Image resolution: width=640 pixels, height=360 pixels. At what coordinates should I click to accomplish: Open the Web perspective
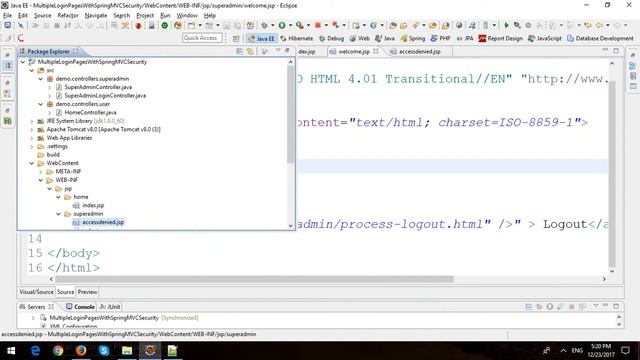point(360,38)
